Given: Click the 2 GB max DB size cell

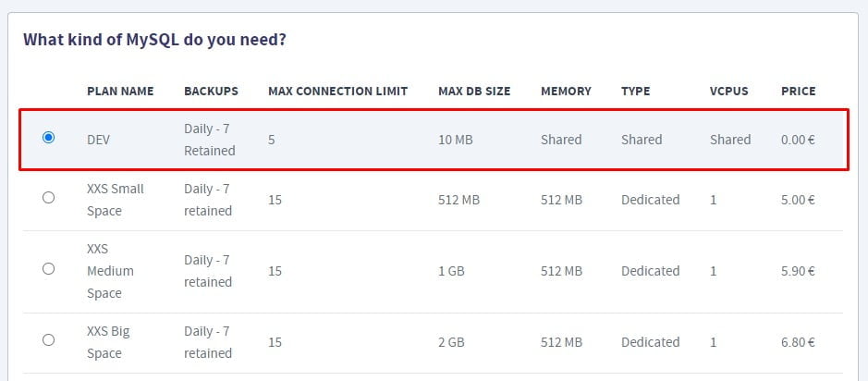Looking at the screenshot, I should (x=453, y=342).
